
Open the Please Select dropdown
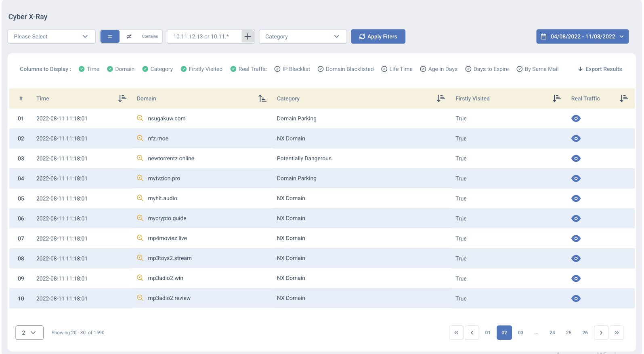point(52,36)
